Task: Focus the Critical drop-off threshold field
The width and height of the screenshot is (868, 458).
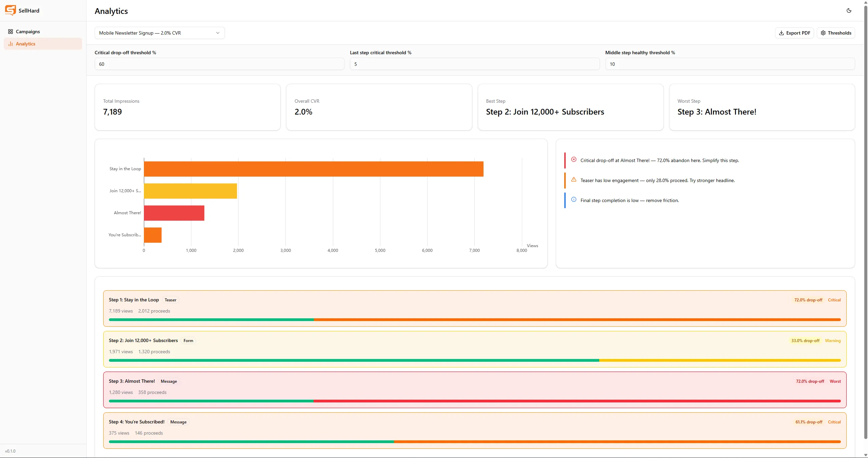Action: coord(219,64)
